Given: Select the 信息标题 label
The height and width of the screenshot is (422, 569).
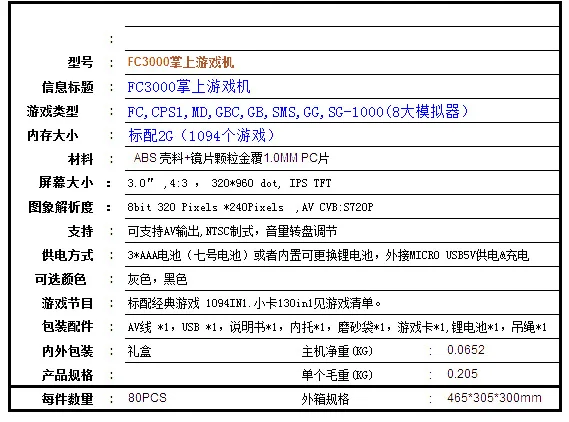Looking at the screenshot, I should tap(67, 87).
